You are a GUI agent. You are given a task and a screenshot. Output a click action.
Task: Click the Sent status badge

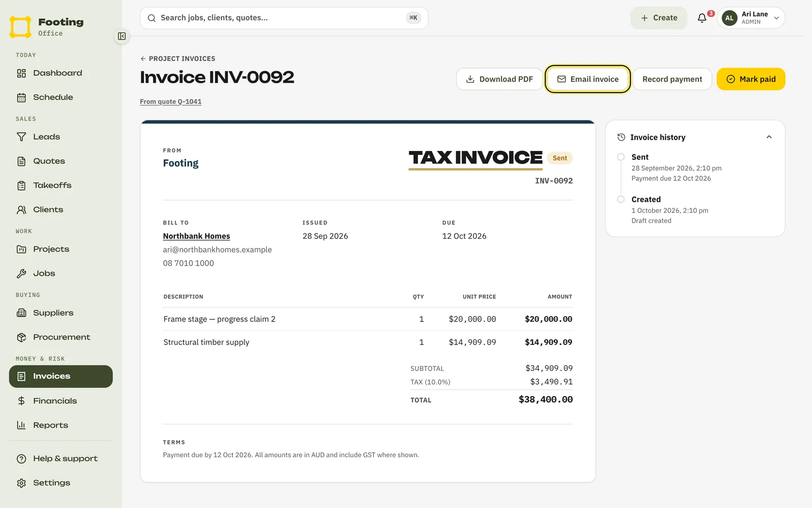point(560,158)
